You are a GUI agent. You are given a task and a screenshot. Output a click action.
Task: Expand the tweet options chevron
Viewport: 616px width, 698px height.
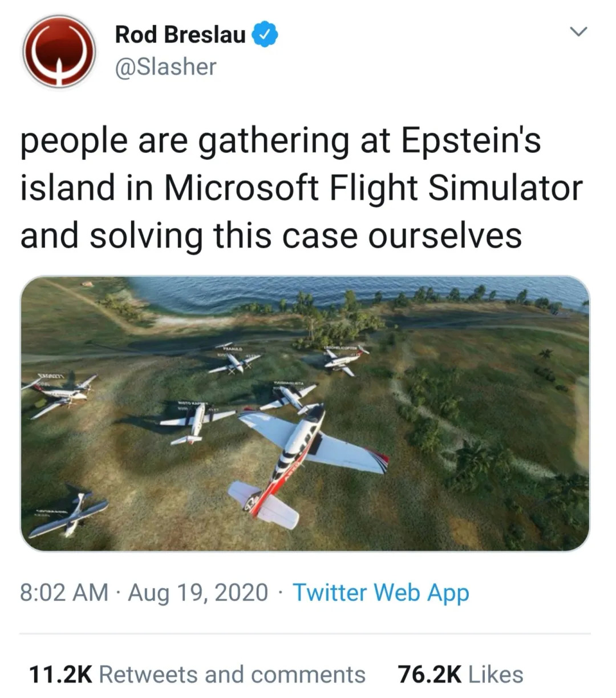[x=579, y=33]
